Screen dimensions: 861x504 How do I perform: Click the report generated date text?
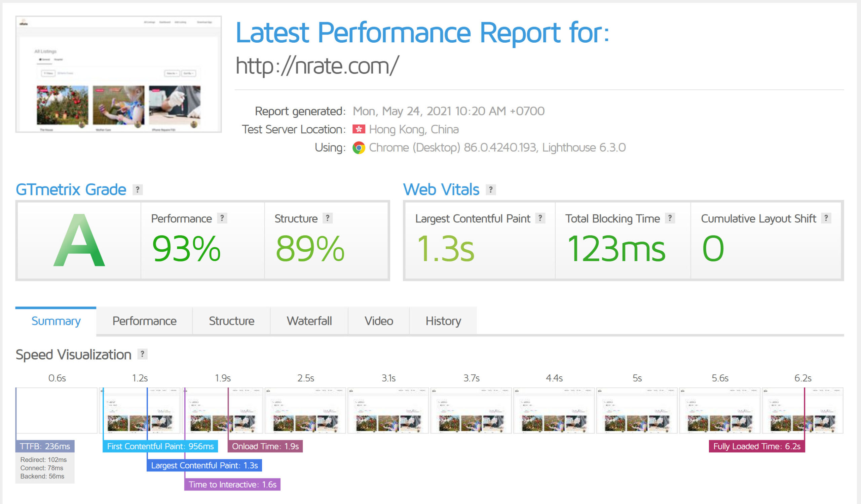(449, 111)
